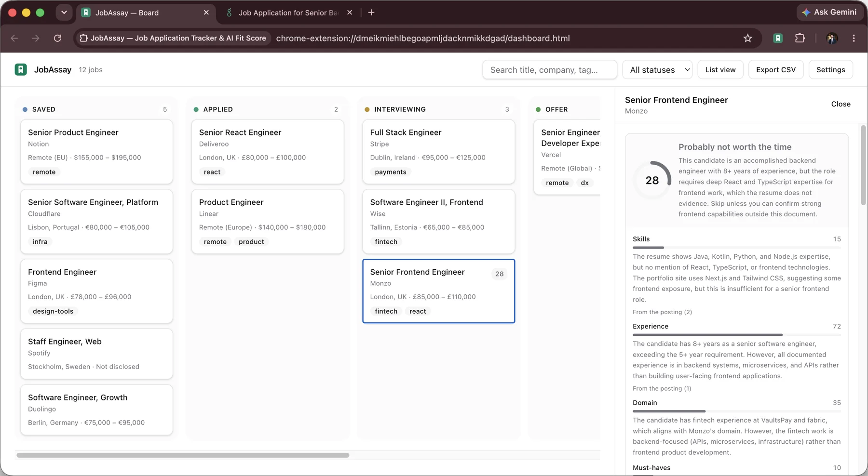Bookmark this page with the star icon
The image size is (868, 476).
747,38
